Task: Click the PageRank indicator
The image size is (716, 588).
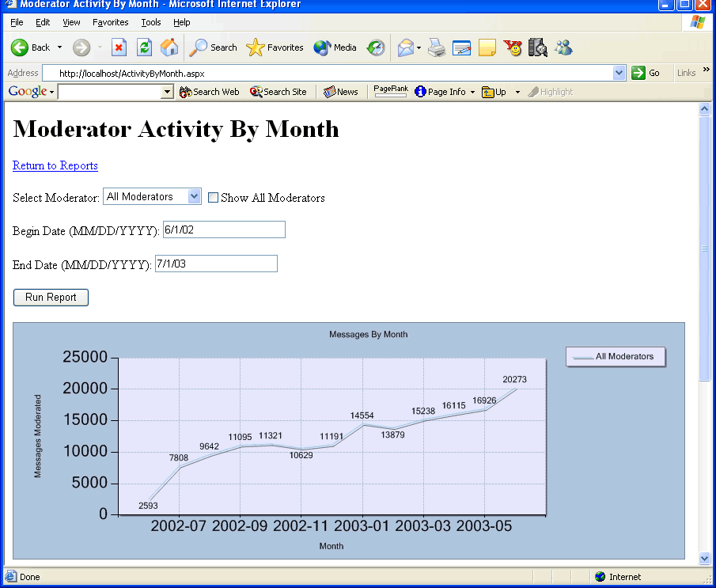Action: [391, 91]
